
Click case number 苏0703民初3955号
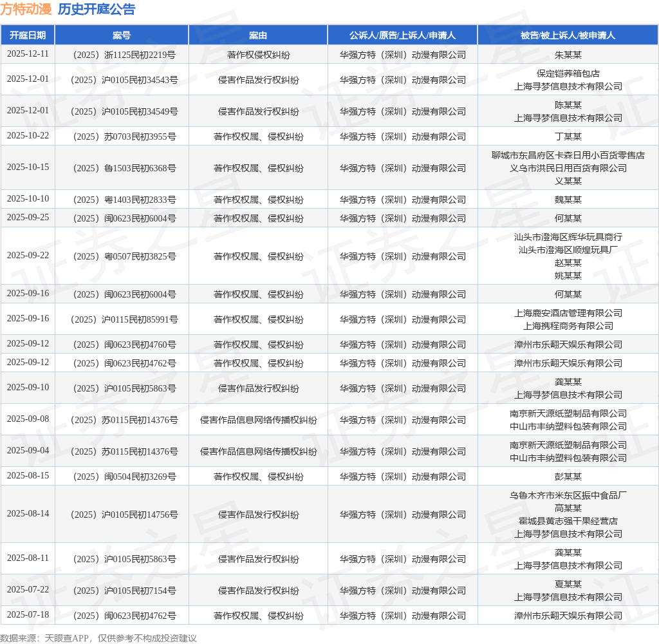[124, 137]
